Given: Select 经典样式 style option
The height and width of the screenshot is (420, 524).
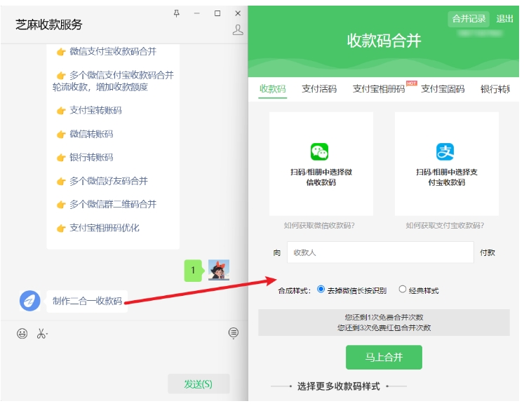Looking at the screenshot, I should click(403, 289).
